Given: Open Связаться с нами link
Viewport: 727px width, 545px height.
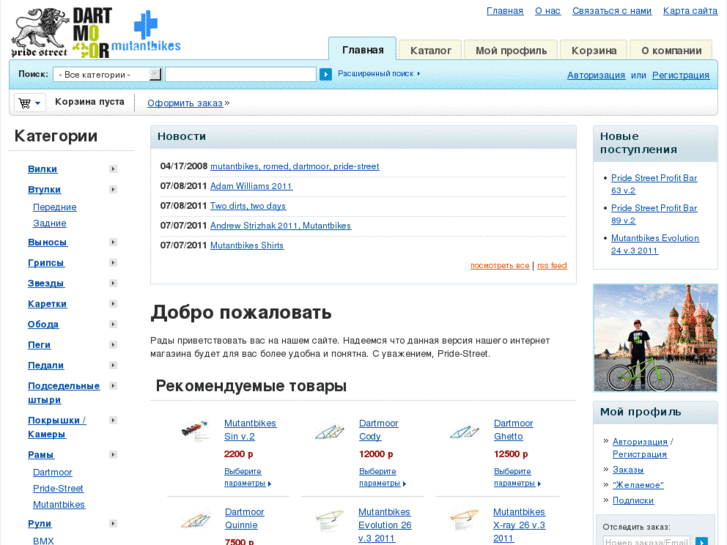Looking at the screenshot, I should (x=612, y=11).
